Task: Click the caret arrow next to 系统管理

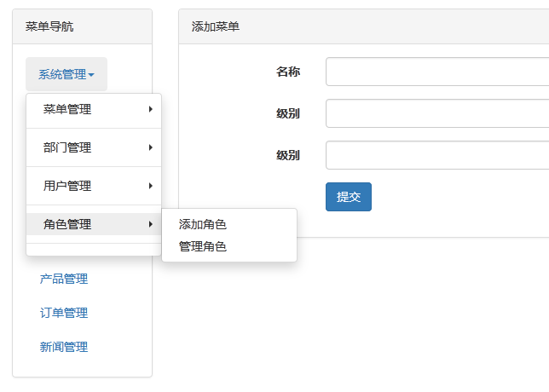Action: tap(91, 75)
